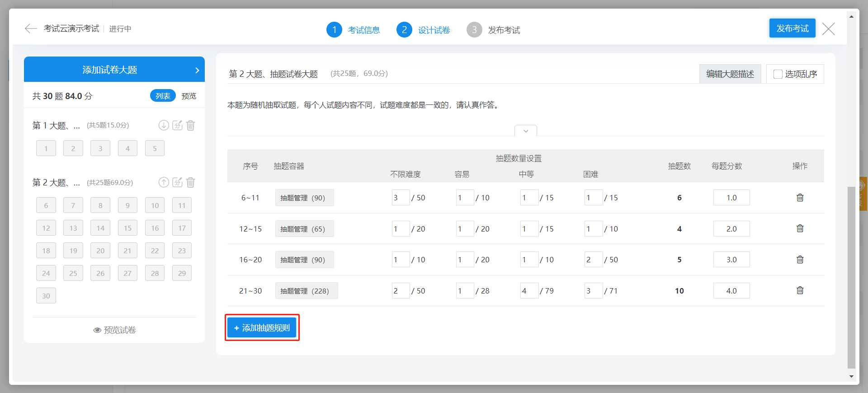Click the 添加抽题规则 button
The width and height of the screenshot is (868, 393).
pyautogui.click(x=262, y=327)
